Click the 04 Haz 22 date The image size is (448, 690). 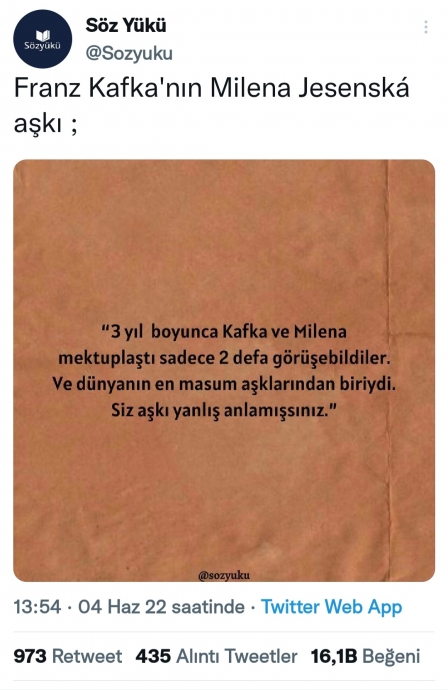coord(122,607)
